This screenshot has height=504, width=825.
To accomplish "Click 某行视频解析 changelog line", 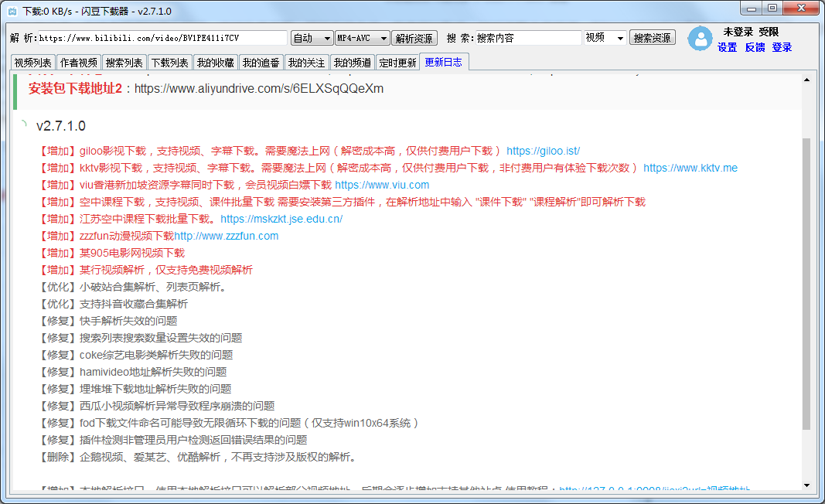I will point(145,270).
